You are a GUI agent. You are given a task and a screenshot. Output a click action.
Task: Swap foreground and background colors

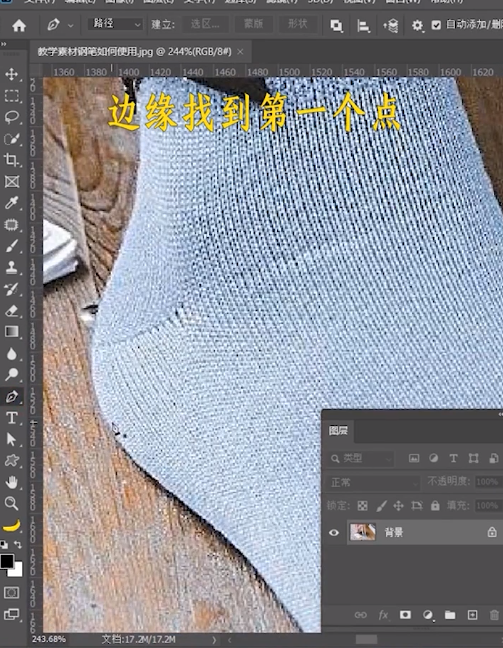tap(18, 544)
